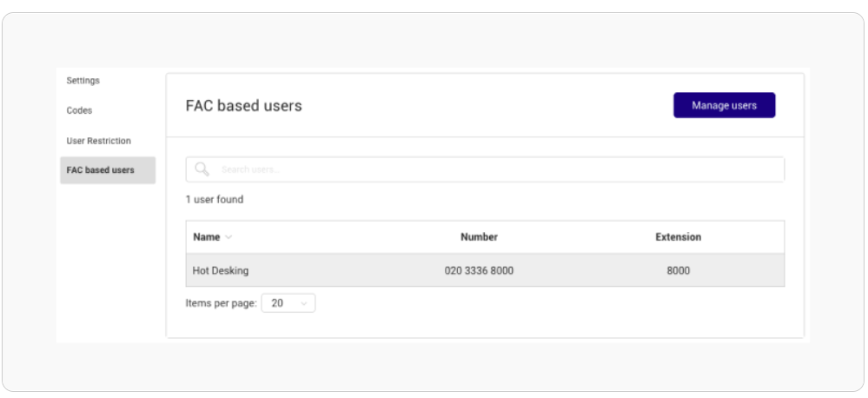
Task: Open the Items per page dropdown
Action: (288, 303)
